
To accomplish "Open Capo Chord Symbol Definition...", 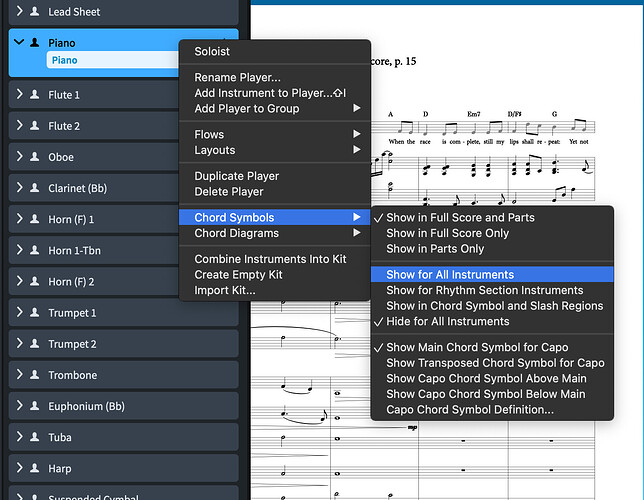I will point(492,410).
